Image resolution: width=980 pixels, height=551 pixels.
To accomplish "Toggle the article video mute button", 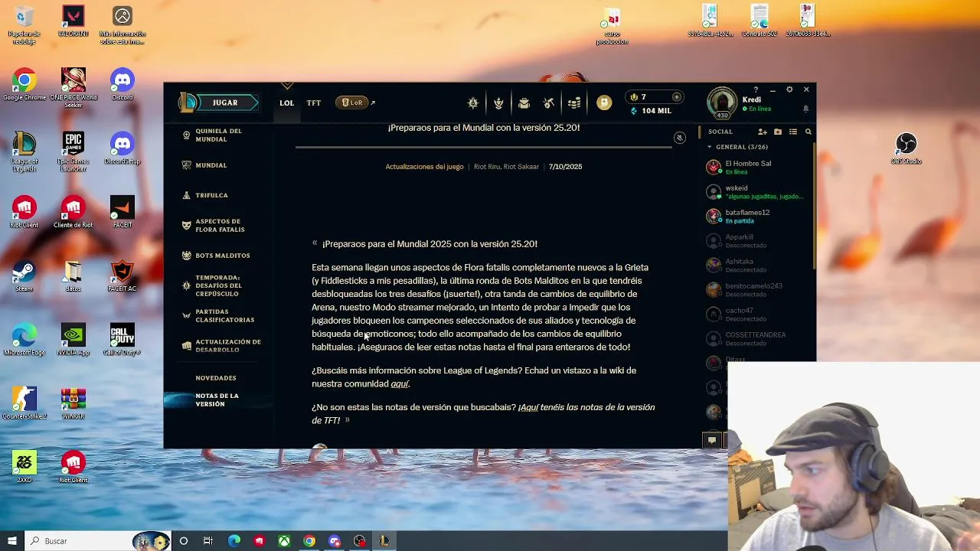I will pyautogui.click(x=679, y=138).
